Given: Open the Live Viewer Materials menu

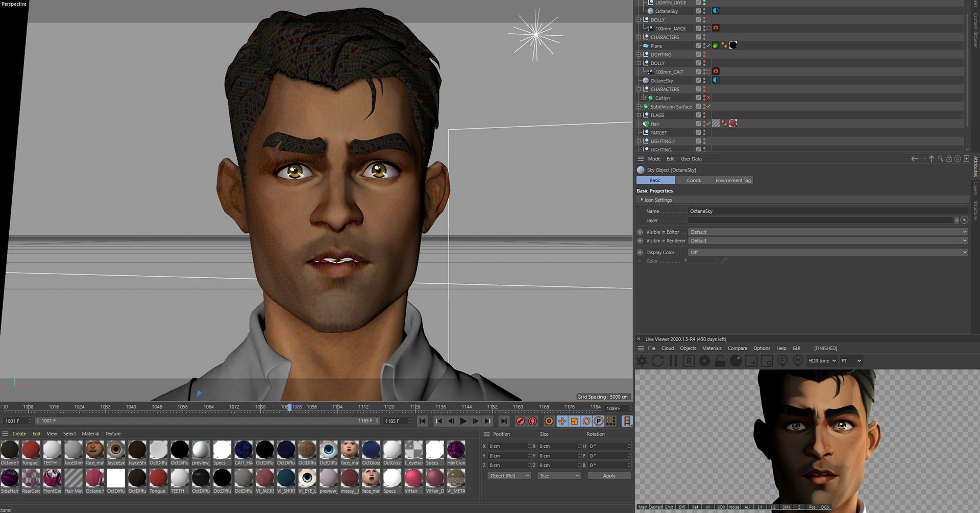Looking at the screenshot, I should (x=712, y=348).
